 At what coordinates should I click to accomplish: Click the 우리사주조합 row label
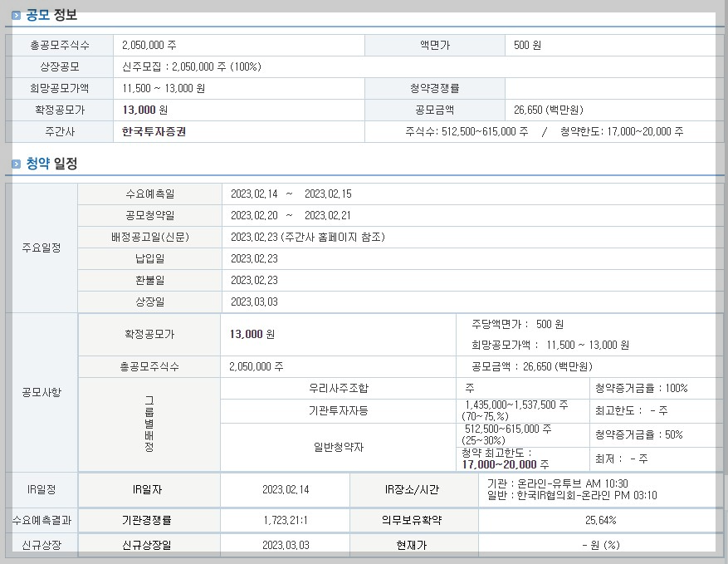coord(339,388)
